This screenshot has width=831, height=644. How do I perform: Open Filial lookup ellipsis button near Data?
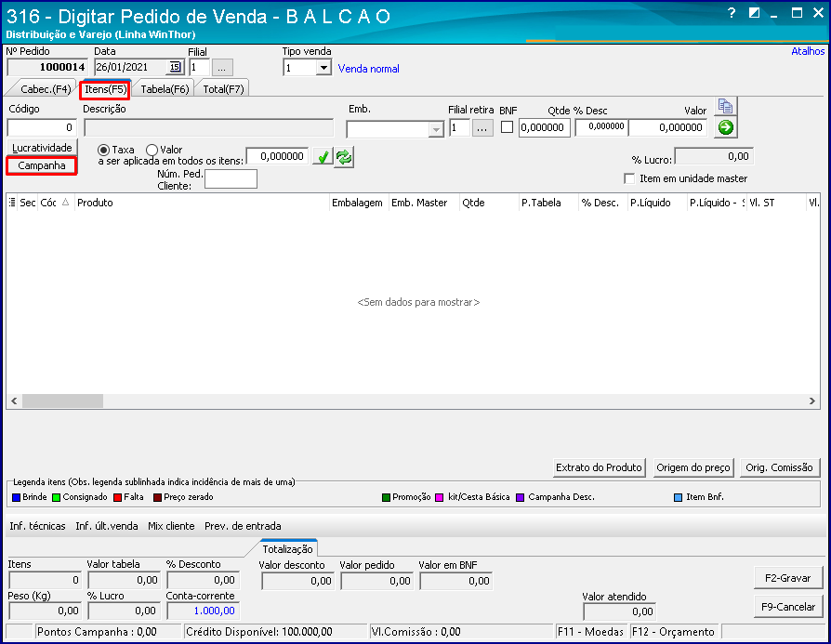(222, 68)
